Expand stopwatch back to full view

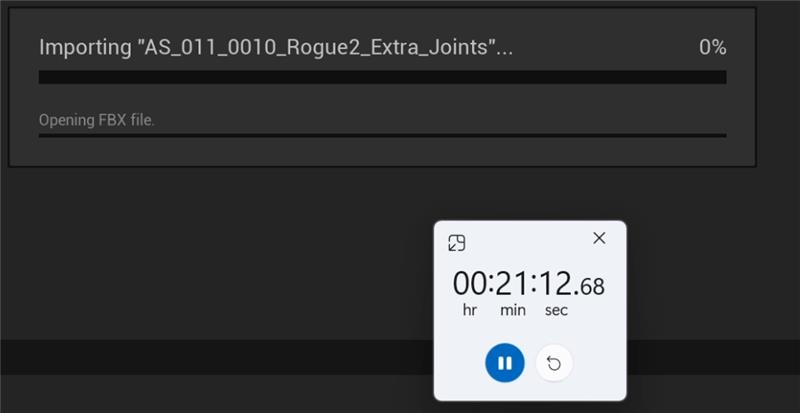pos(456,243)
